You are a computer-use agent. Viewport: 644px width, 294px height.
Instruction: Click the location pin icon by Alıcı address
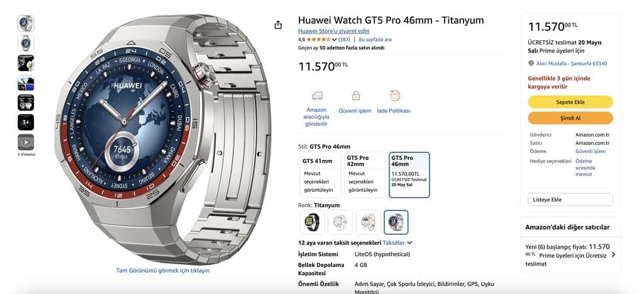pyautogui.click(x=531, y=64)
